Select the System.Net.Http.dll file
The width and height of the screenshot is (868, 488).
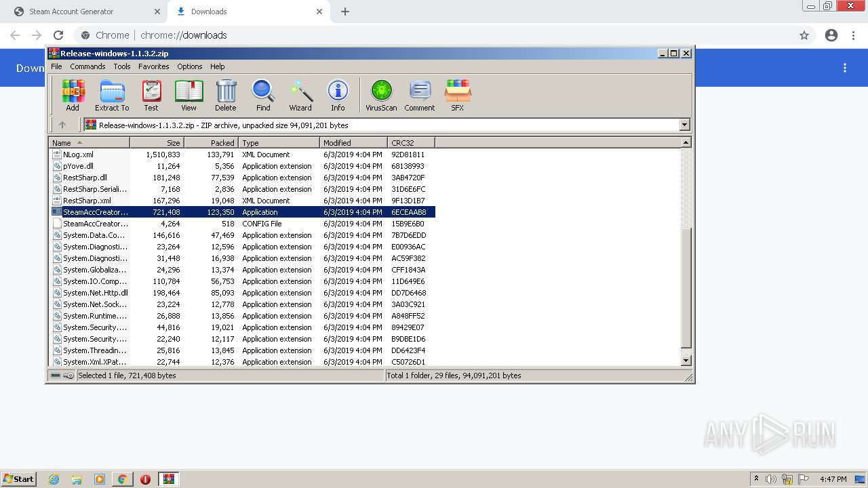243,293
